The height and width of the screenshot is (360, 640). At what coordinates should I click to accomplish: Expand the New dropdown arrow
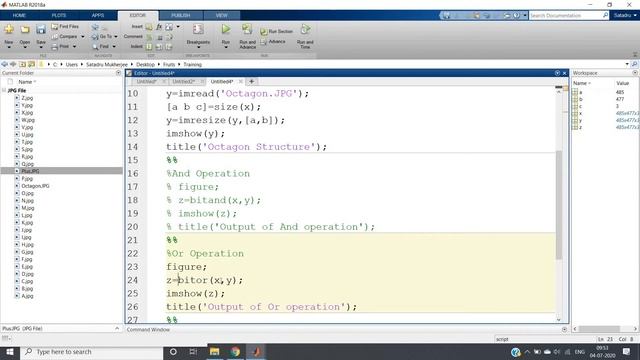9,48
